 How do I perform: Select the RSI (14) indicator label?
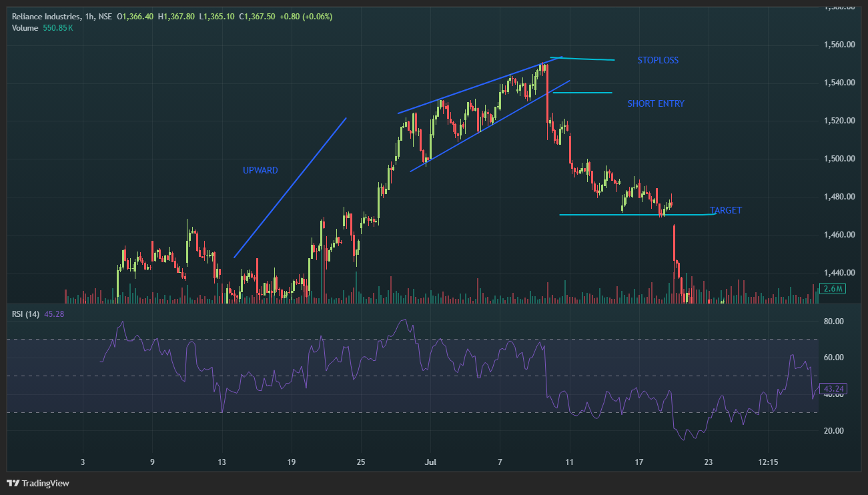pos(26,314)
